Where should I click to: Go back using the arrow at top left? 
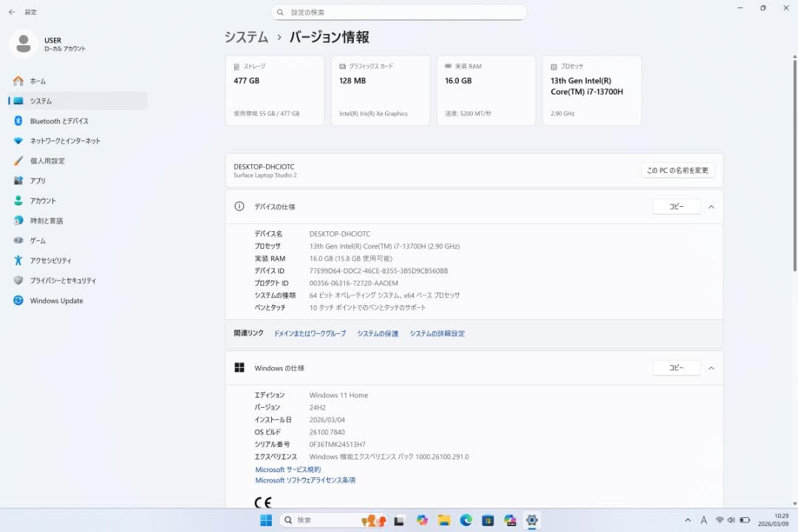click(x=12, y=12)
